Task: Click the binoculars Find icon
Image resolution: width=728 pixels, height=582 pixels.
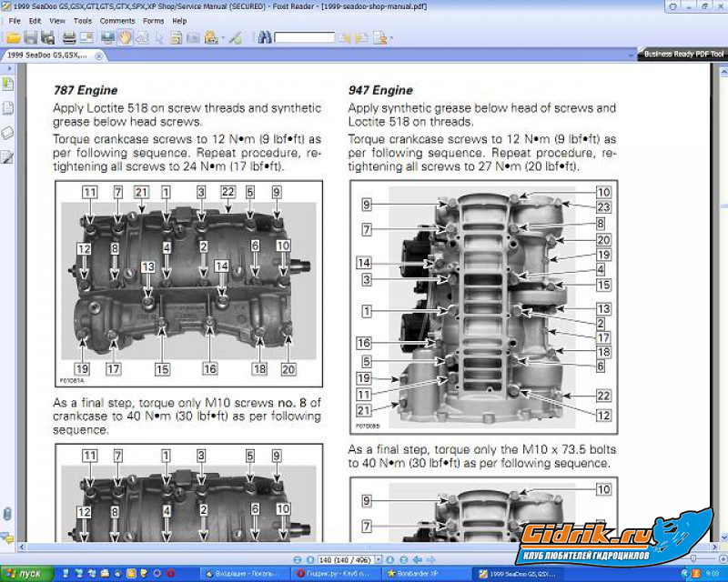Action: [265, 37]
